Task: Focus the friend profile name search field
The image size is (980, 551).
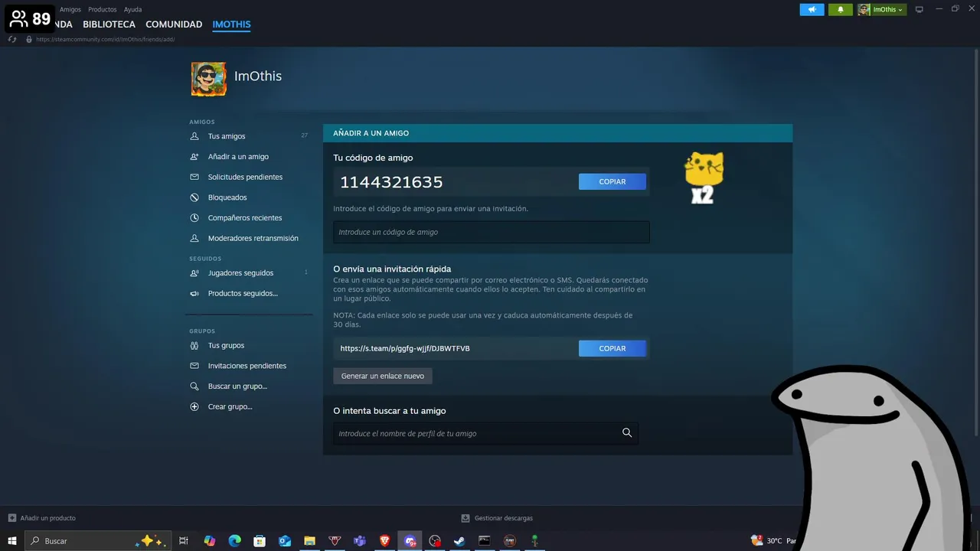Action: (x=485, y=433)
